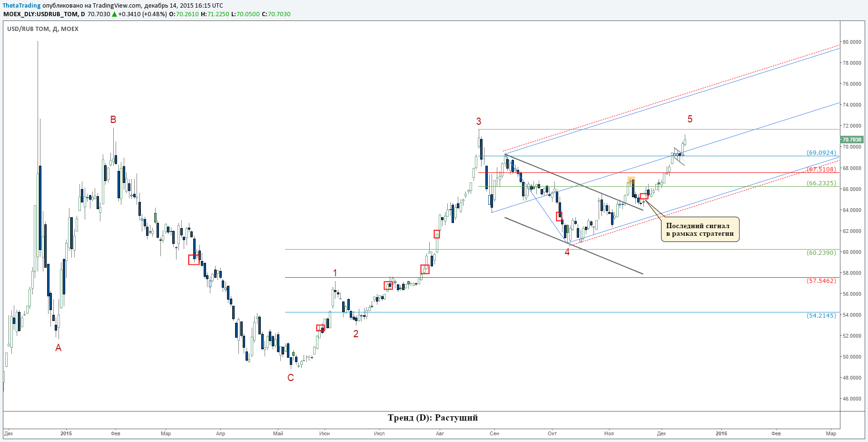Click the Сен label on time axis
This screenshot has width=868, height=442.
coord(494,433)
